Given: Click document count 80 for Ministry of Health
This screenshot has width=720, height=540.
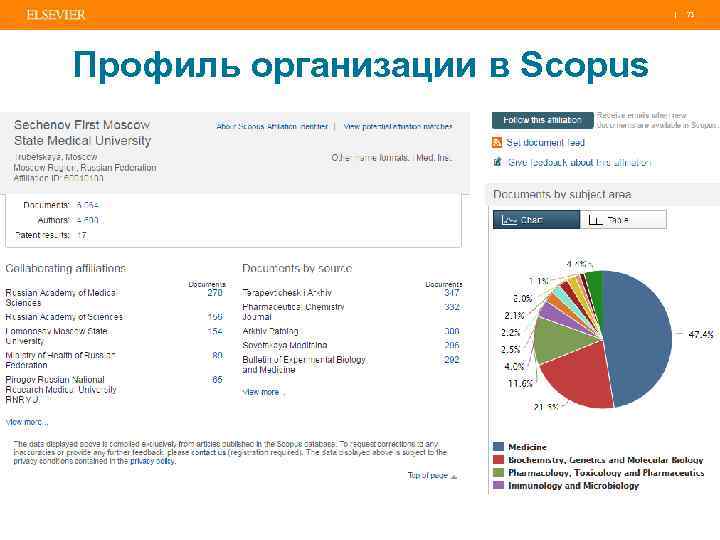Looking at the screenshot, I should click(x=218, y=355).
